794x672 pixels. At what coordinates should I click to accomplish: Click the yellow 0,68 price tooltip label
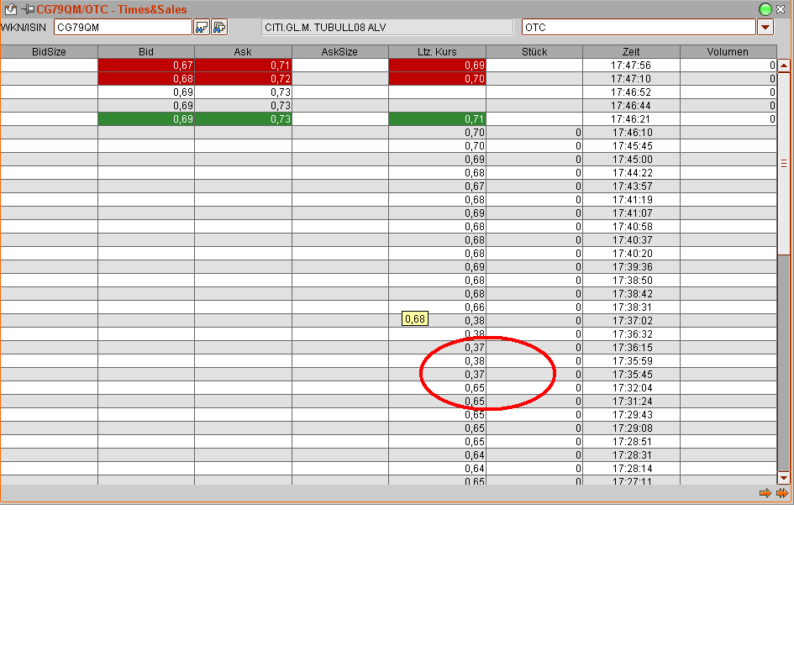coord(415,319)
